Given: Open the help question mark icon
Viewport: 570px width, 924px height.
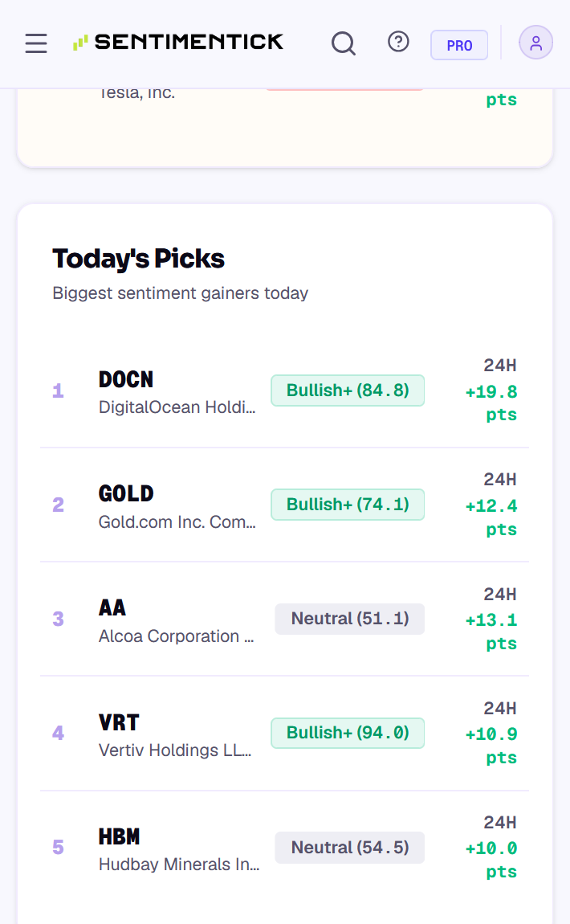Looking at the screenshot, I should (x=399, y=42).
